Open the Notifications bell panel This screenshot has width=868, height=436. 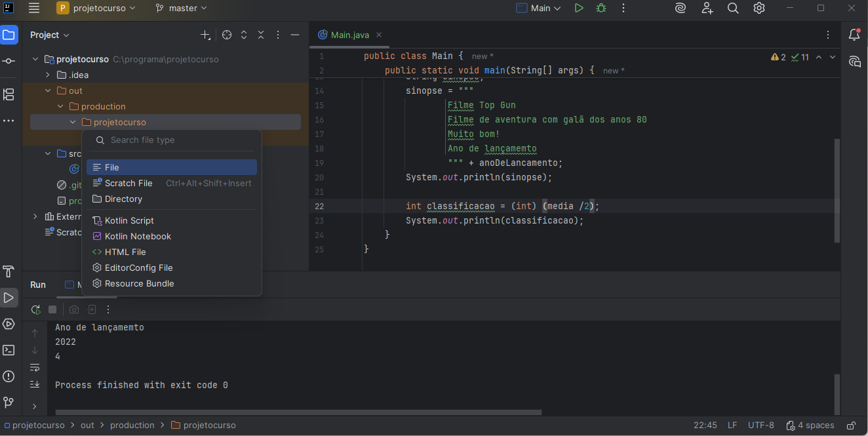pos(854,35)
